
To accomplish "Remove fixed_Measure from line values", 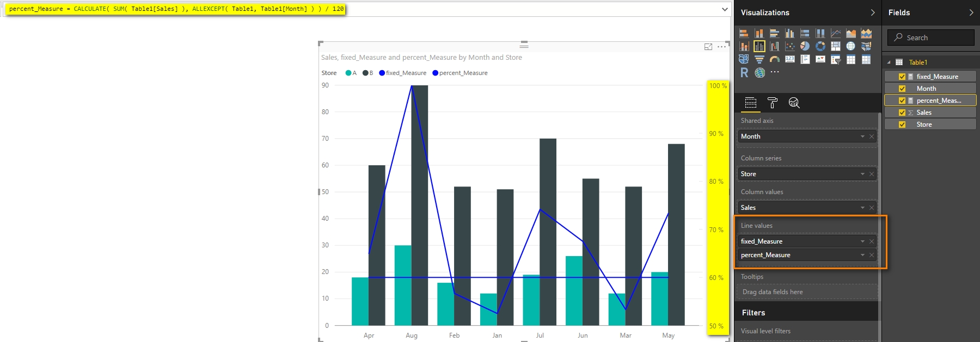I will [x=872, y=241].
